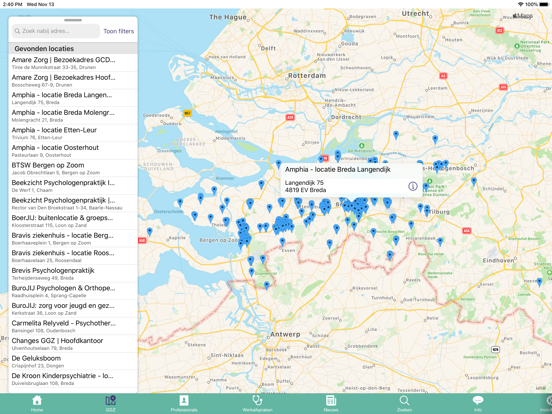Tap the map pin near Kapelle
The height and width of the screenshot is (414, 552).
[x=150, y=232]
